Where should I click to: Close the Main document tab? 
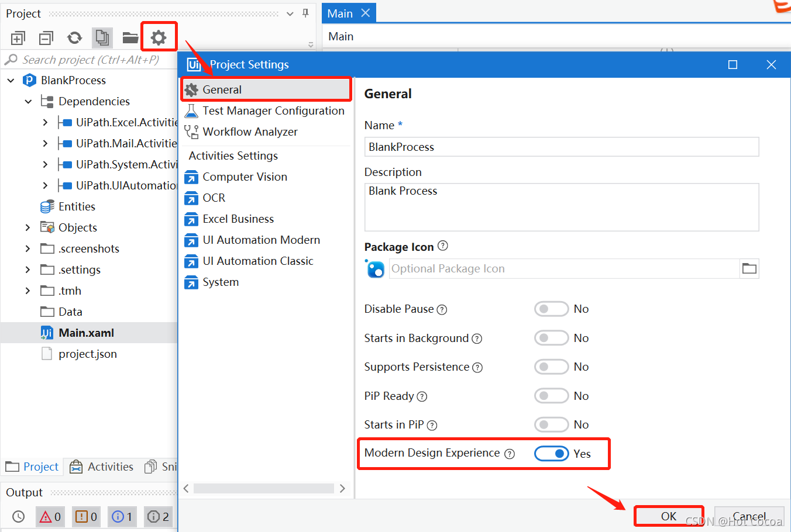[x=366, y=13]
